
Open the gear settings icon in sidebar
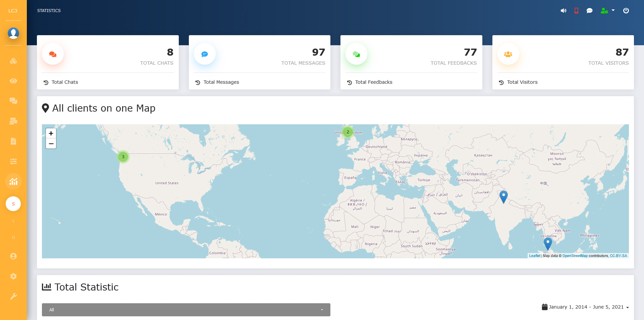pos(13,276)
